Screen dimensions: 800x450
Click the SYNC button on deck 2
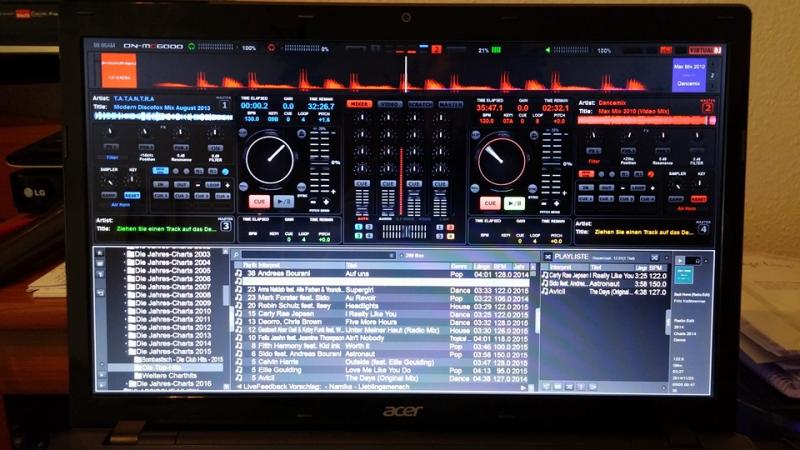pyautogui.click(x=533, y=189)
